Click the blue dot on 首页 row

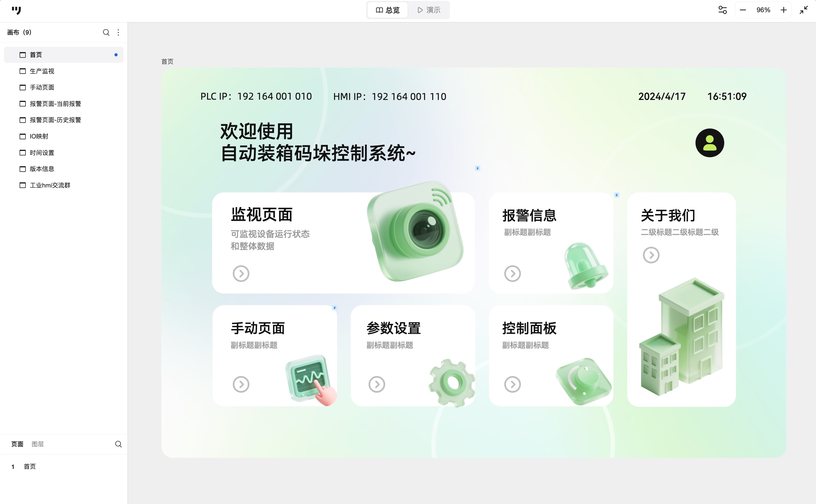116,55
